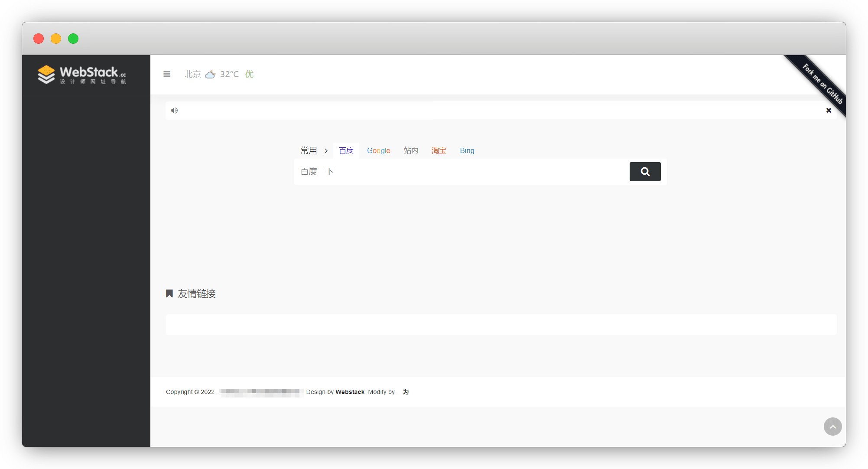This screenshot has width=868, height=469.
Task: Click the bookmark icon beside 友情链接
Action: coord(169,294)
